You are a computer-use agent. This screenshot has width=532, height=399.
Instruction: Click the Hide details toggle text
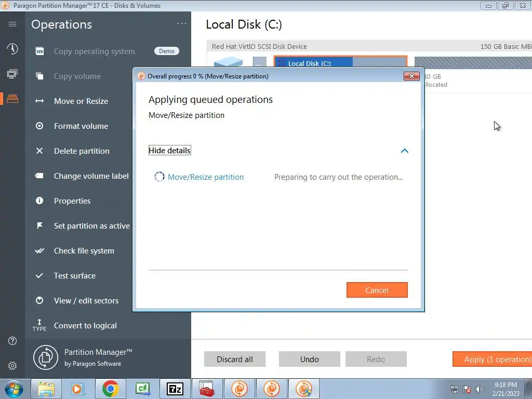coord(170,150)
